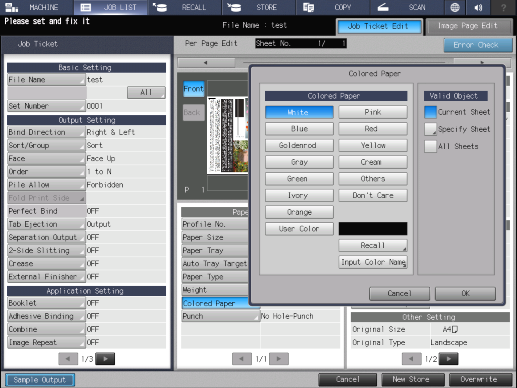This screenshot has height=388, width=517.
Task: Select the page 1 preview thumbnail
Action: point(228,135)
